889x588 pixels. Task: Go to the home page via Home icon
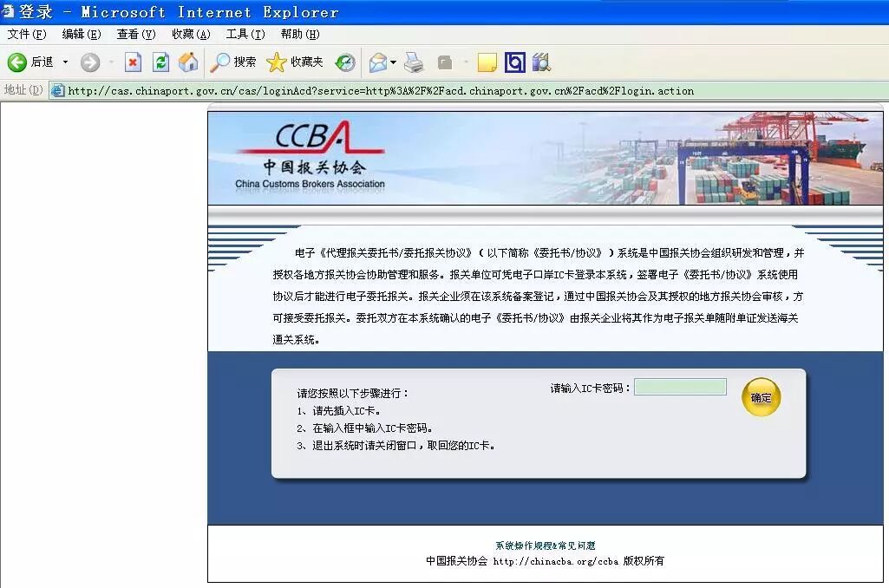(x=187, y=62)
